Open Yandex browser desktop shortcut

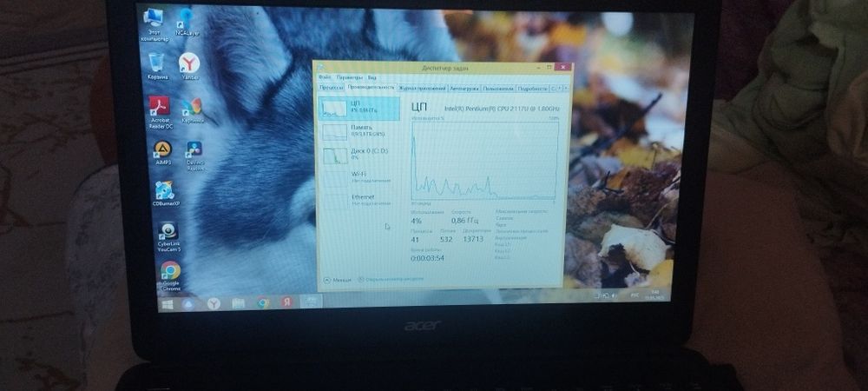click(x=189, y=66)
